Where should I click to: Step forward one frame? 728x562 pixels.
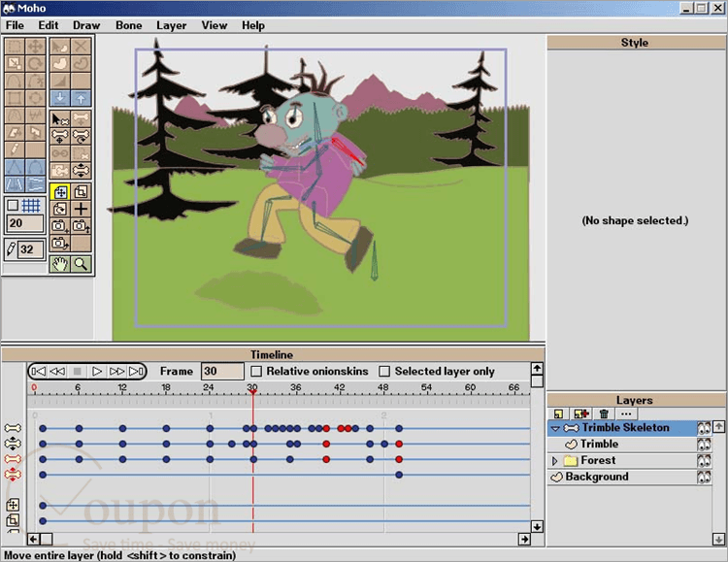click(116, 371)
